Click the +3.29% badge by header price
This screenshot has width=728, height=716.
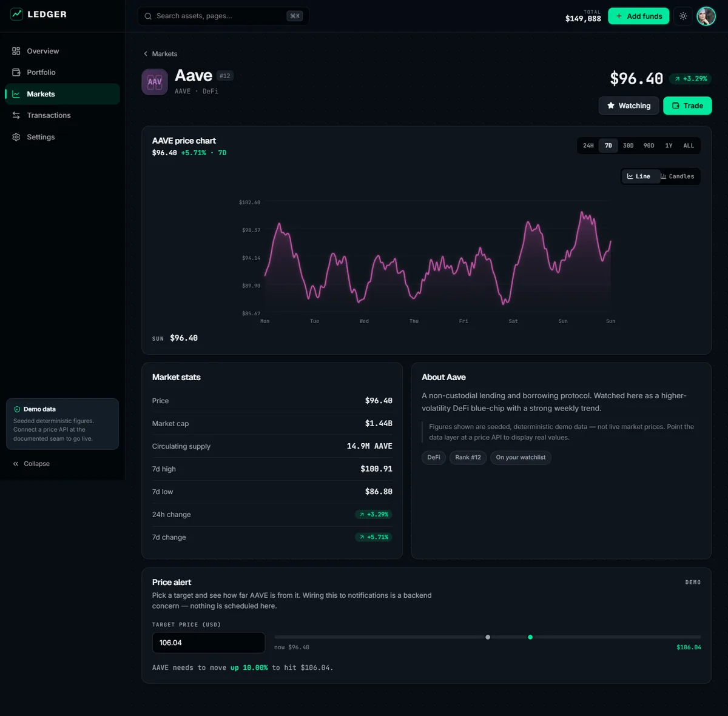click(x=690, y=79)
